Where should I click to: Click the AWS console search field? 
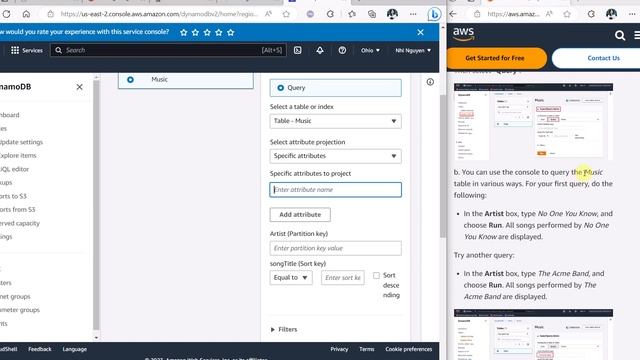168,50
